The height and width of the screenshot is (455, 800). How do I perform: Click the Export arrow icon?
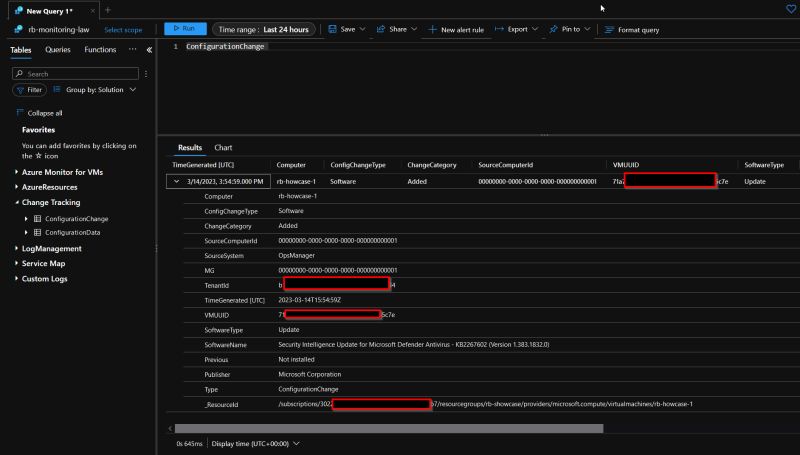point(499,29)
